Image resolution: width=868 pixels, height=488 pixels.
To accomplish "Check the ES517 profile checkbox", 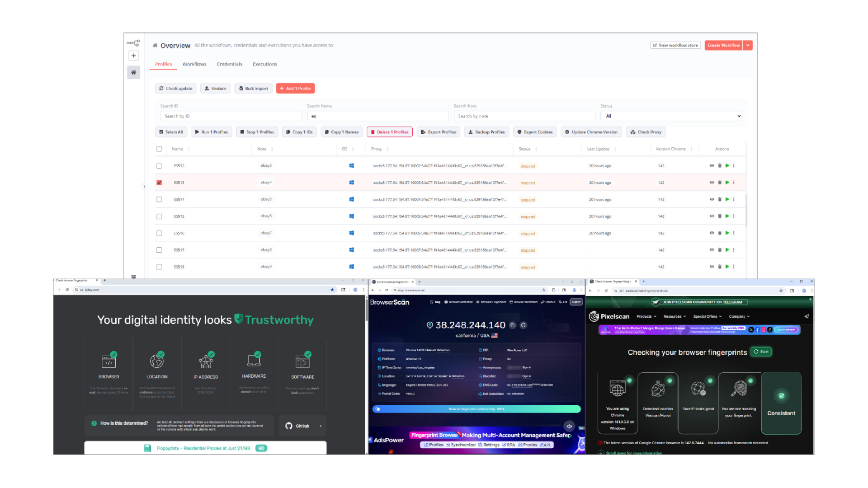I will (x=159, y=250).
